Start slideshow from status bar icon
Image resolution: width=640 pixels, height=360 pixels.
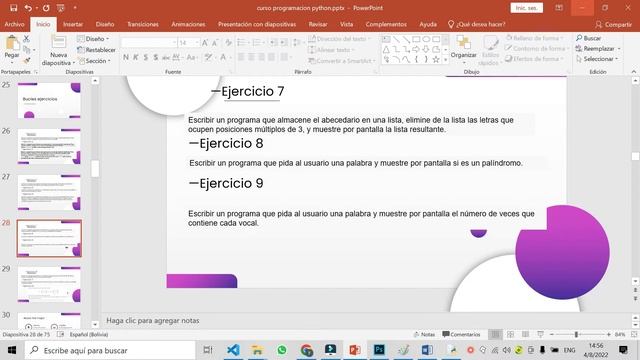(x=540, y=334)
